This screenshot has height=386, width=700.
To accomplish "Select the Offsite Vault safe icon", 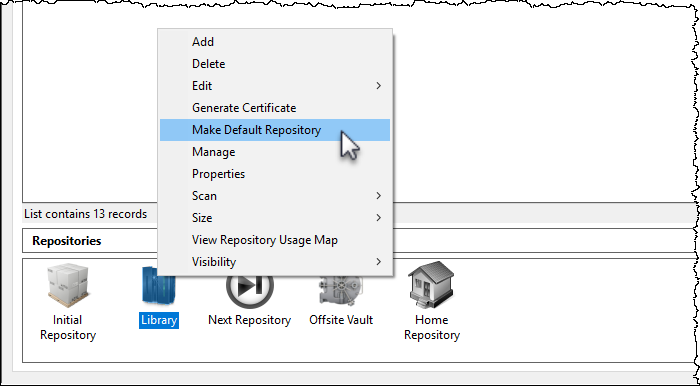I will pos(341,292).
